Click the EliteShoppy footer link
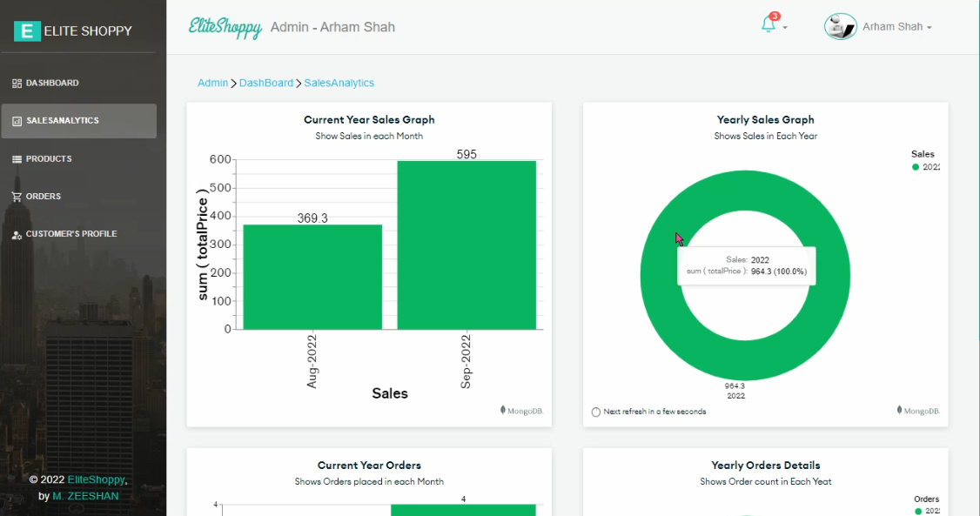The height and width of the screenshot is (516, 980). (x=97, y=479)
